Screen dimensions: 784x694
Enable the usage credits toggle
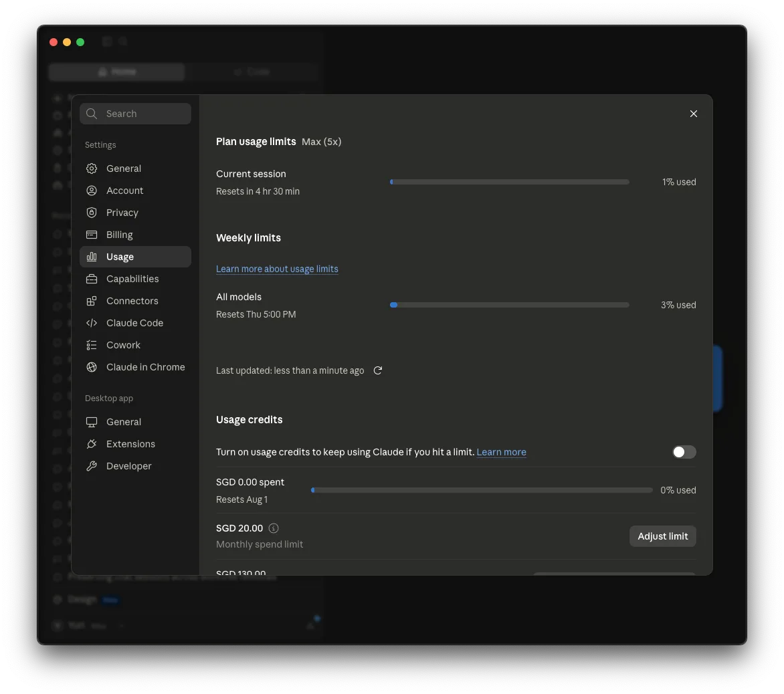point(684,452)
